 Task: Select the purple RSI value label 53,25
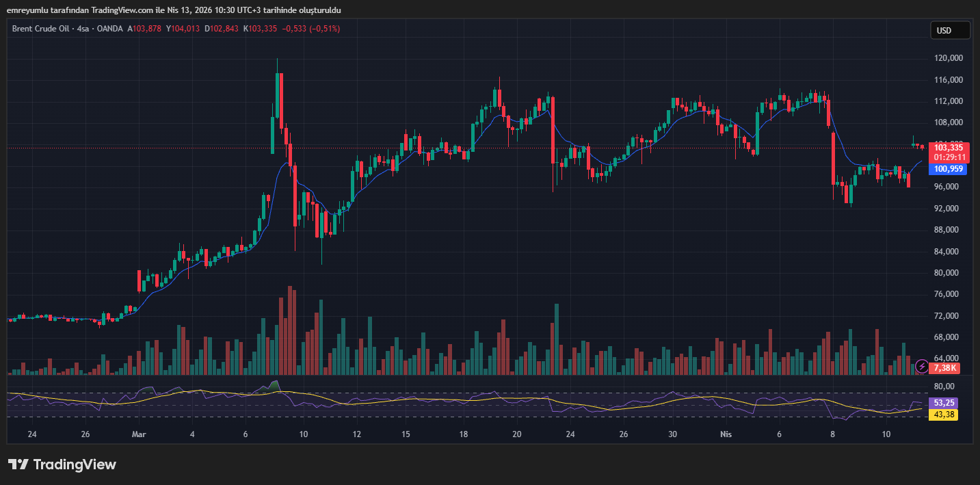(x=944, y=403)
